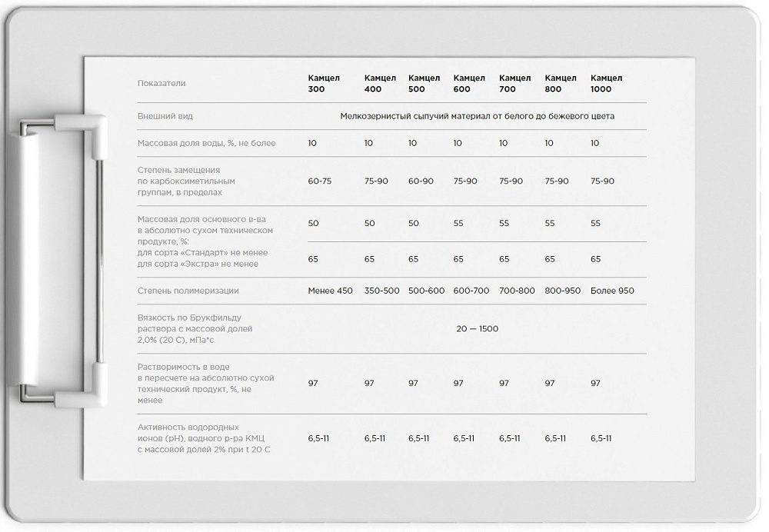Click the "Степень полимеризации" row label

coord(188,291)
